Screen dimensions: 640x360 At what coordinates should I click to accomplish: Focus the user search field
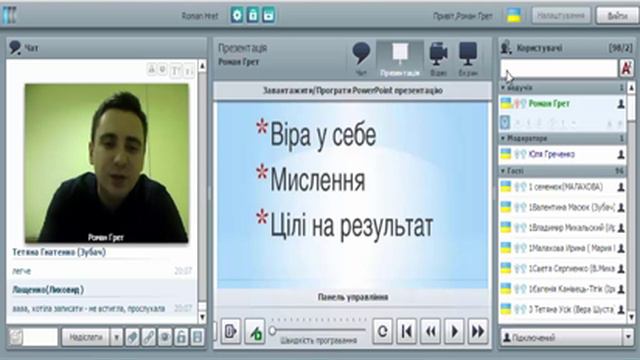[x=559, y=68]
